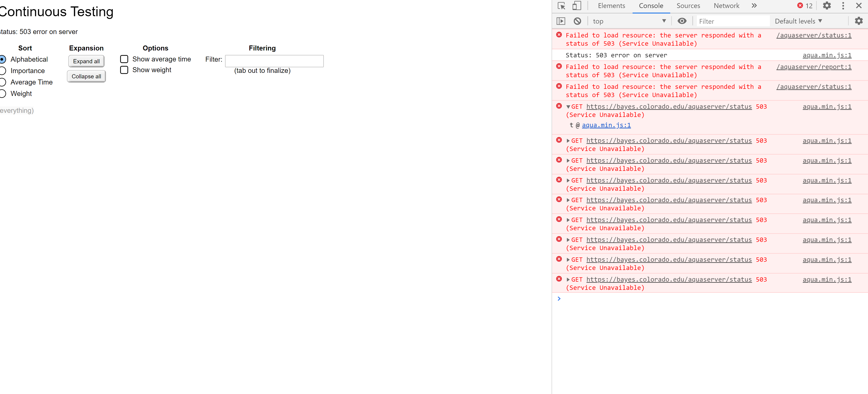Image resolution: width=868 pixels, height=394 pixels.
Task: Switch to the Network tab
Action: 726,6
